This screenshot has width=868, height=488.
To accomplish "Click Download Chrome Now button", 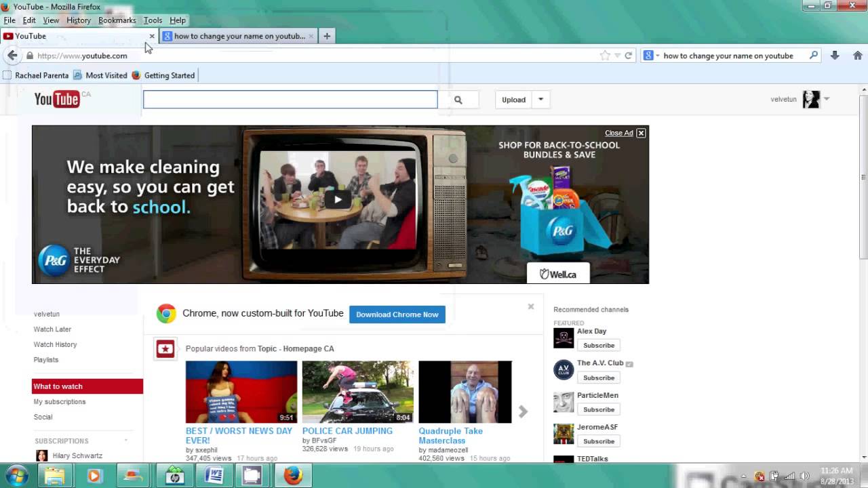I will coord(397,314).
